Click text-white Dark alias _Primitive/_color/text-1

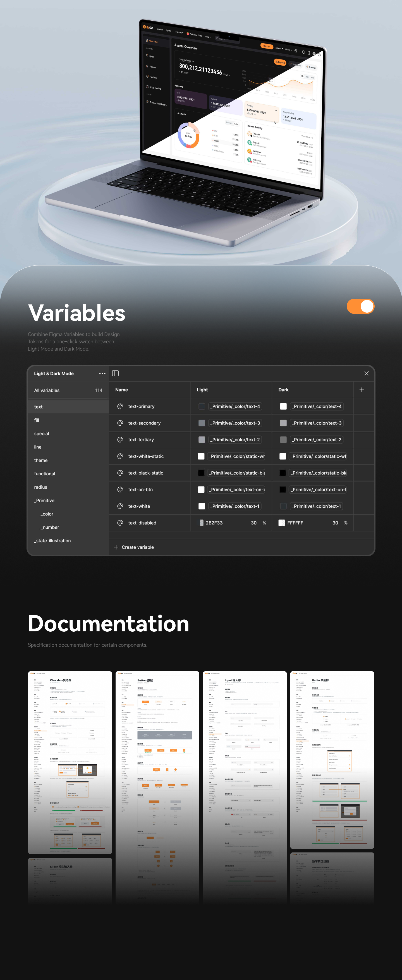[x=316, y=506]
